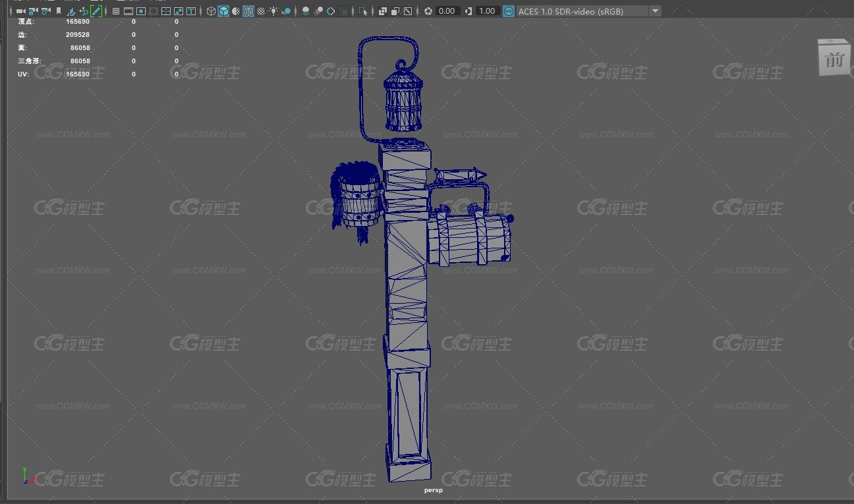Viewport: 854px width, 504px height.
Task: Toggle the Lock Camera icon
Action: pos(33,11)
